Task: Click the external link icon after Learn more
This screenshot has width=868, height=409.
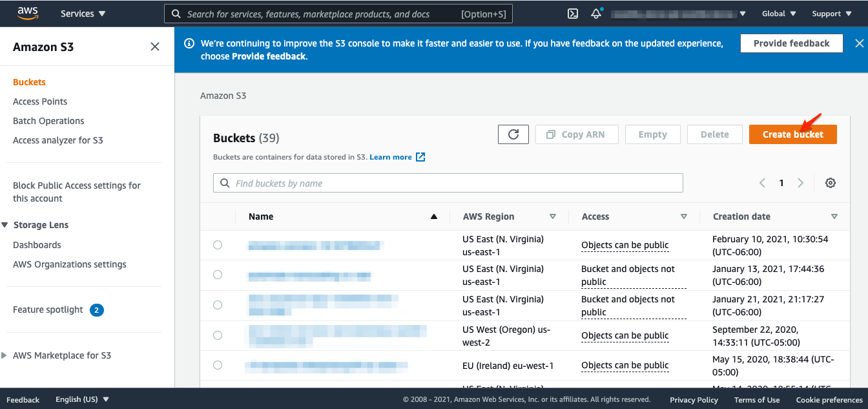Action: coord(420,157)
